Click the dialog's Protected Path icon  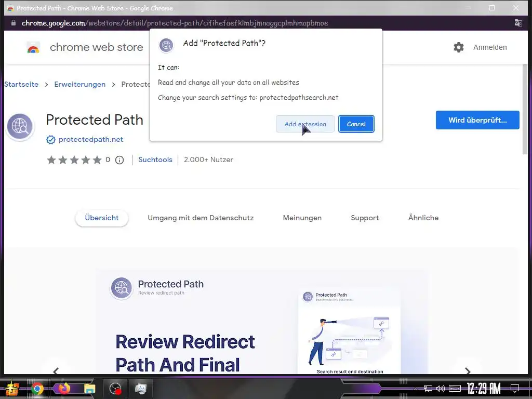coord(166,45)
